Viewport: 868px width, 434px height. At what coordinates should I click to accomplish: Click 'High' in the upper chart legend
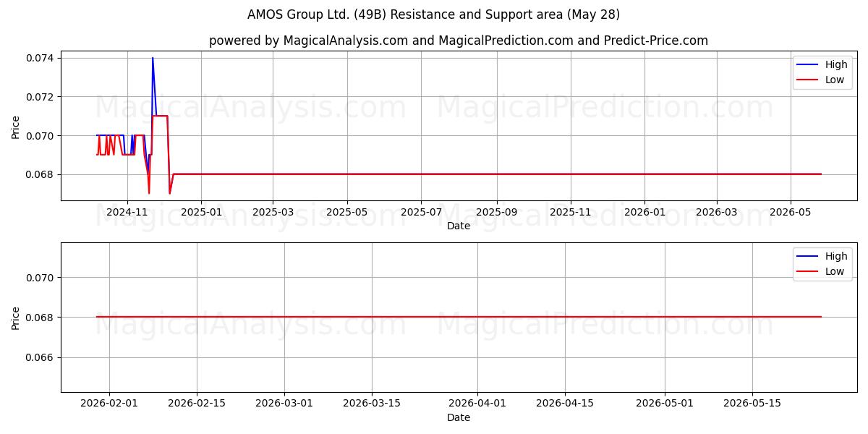(x=836, y=64)
